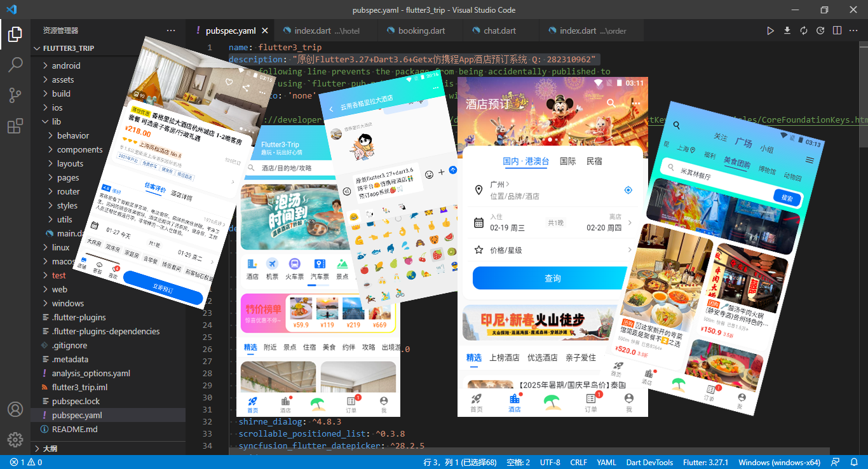Open the Search view in the activity bar
868x469 pixels.
[15, 65]
